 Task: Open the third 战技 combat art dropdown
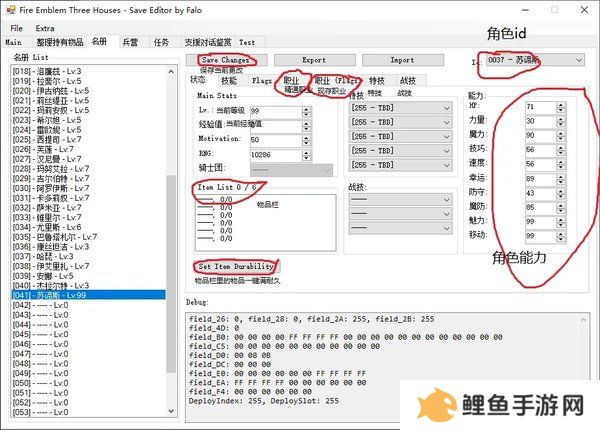pos(401,228)
